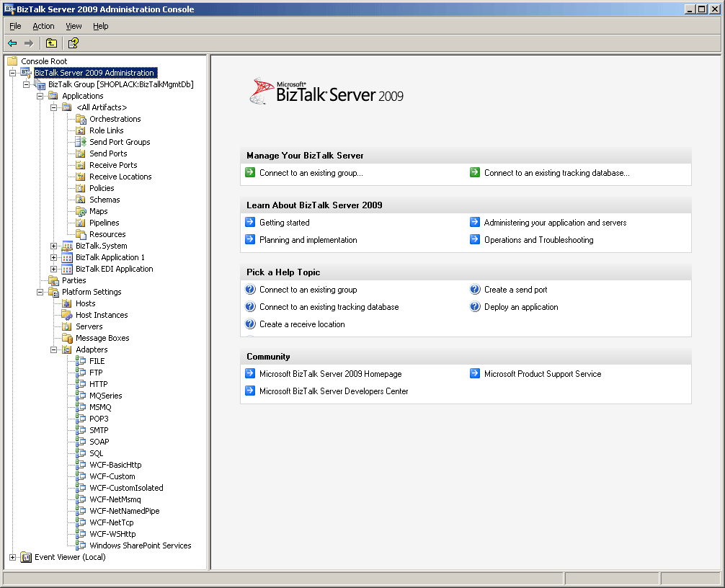Click the Receive Locations icon

(x=81, y=177)
